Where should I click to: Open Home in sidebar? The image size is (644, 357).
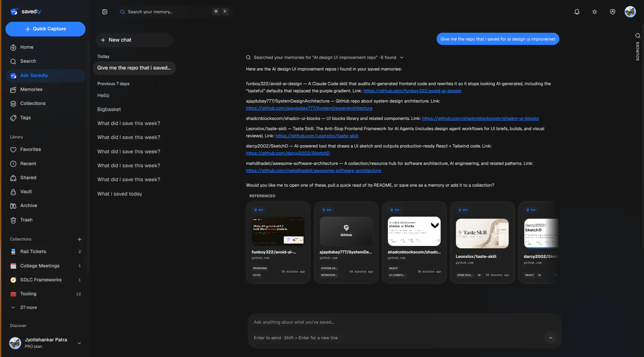(45, 47)
